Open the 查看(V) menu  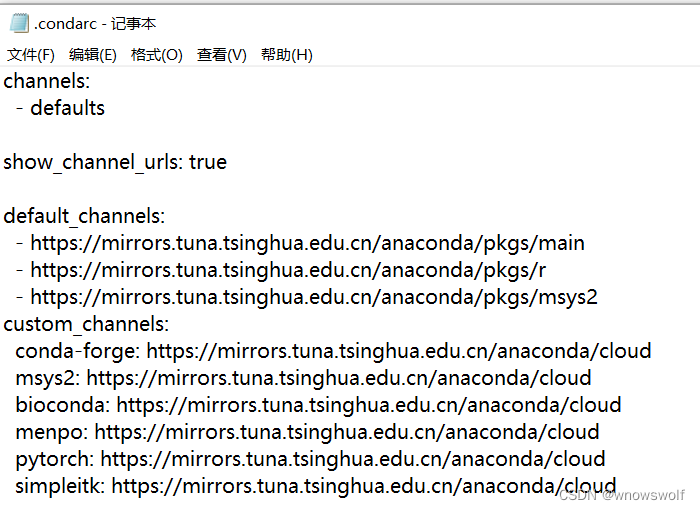pos(222,55)
